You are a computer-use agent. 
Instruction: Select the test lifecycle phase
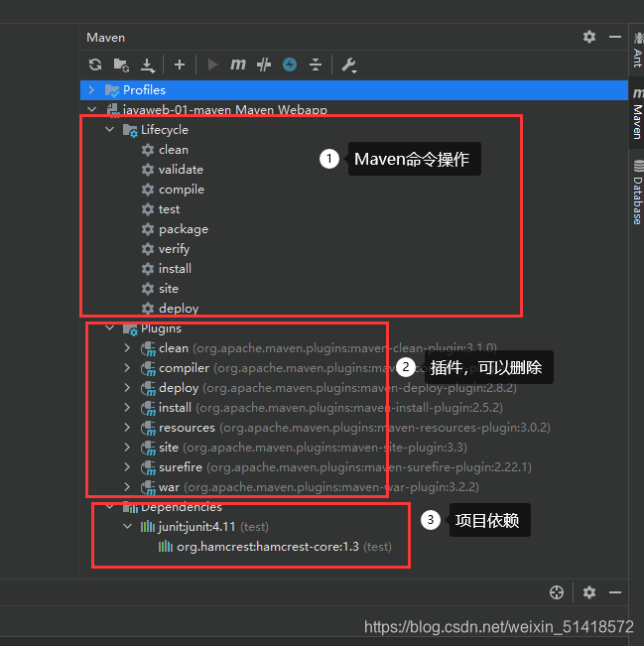(x=169, y=209)
